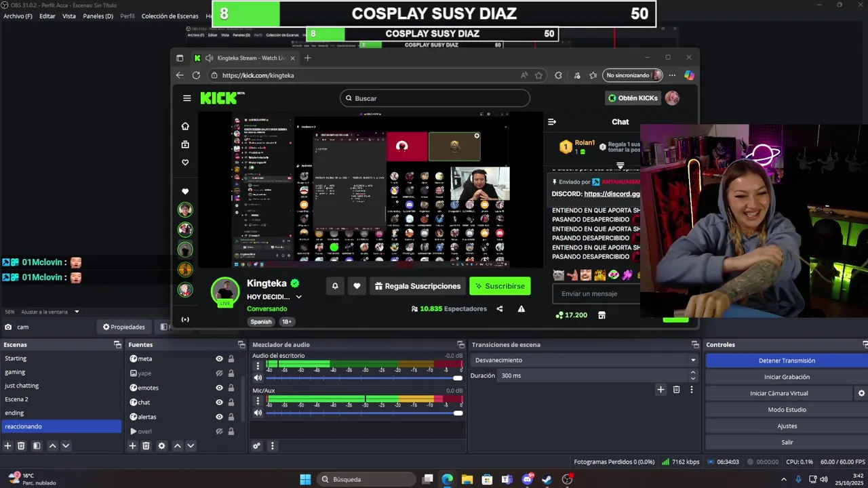Move scene down in Escenas panel
868x488 pixels.
tap(66, 446)
